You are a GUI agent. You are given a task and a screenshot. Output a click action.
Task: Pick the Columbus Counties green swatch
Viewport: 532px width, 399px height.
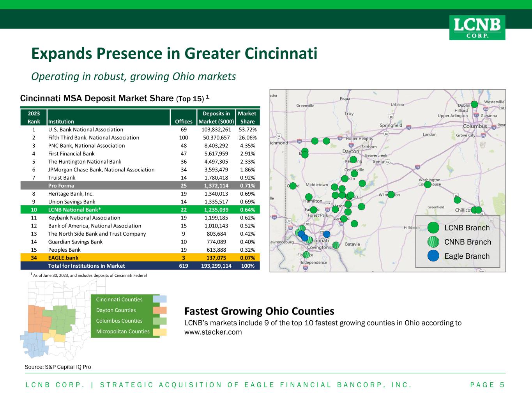click(x=160, y=321)
